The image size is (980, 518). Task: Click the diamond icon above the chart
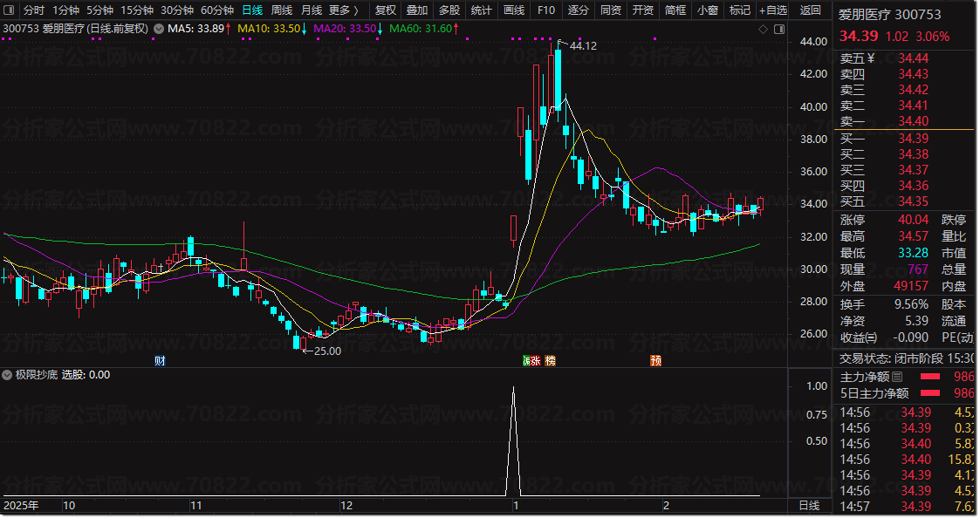coord(762,29)
